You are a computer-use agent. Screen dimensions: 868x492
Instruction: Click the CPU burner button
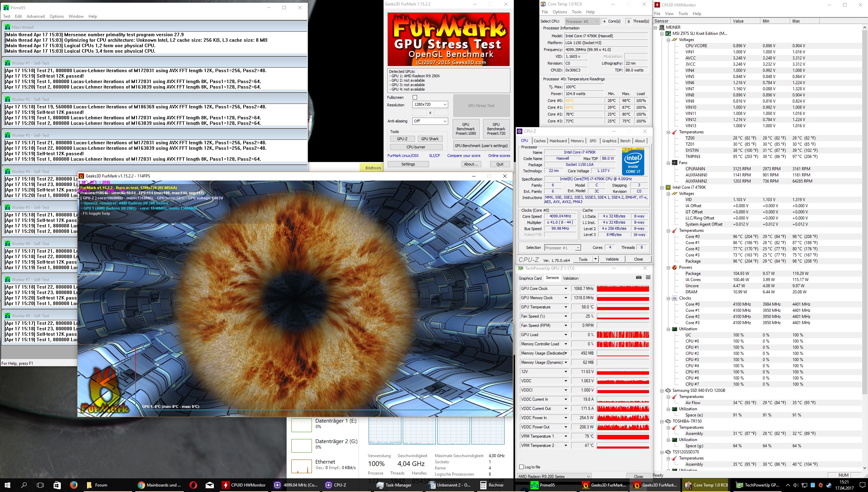coord(416,147)
